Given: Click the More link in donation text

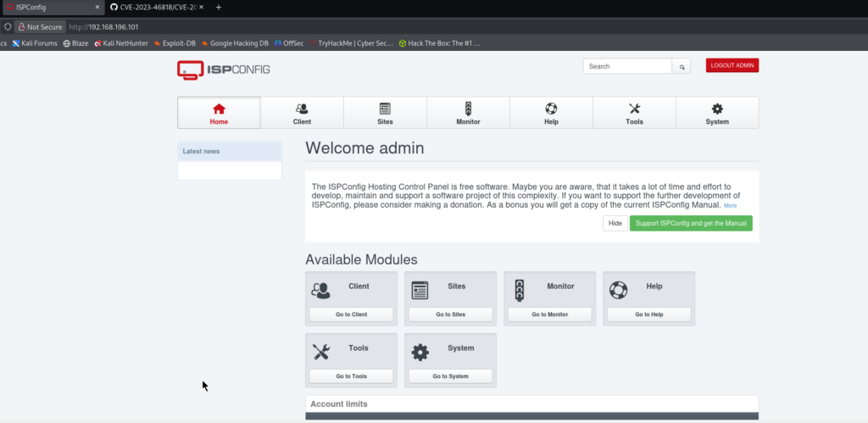Looking at the screenshot, I should point(730,205).
